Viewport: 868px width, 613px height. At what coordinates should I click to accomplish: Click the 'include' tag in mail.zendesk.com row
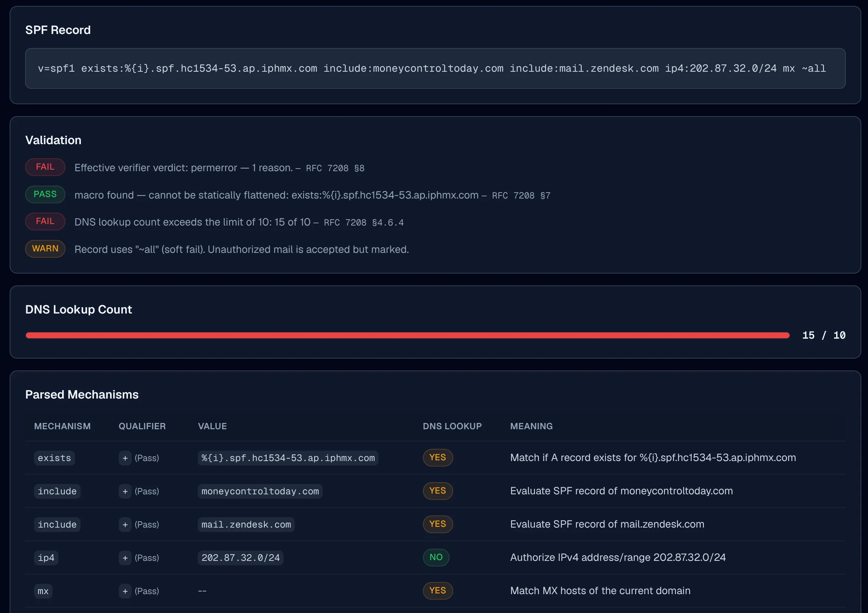[x=57, y=525]
